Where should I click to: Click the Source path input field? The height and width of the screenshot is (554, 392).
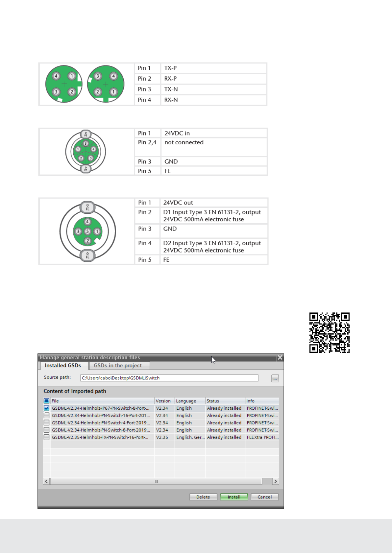(x=169, y=378)
